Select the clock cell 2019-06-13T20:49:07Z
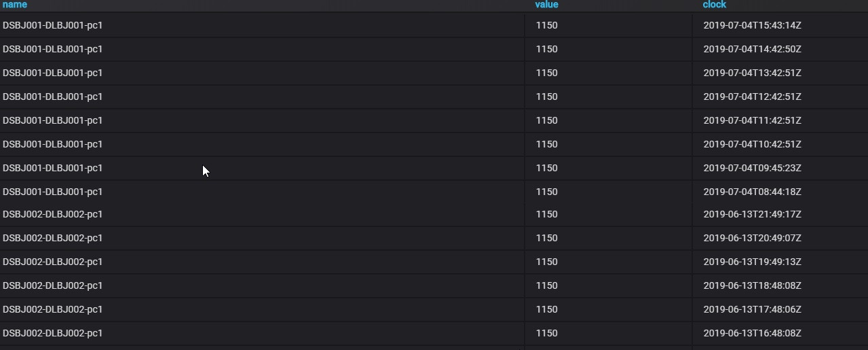Viewport: 868px width, 350px height. click(x=752, y=239)
